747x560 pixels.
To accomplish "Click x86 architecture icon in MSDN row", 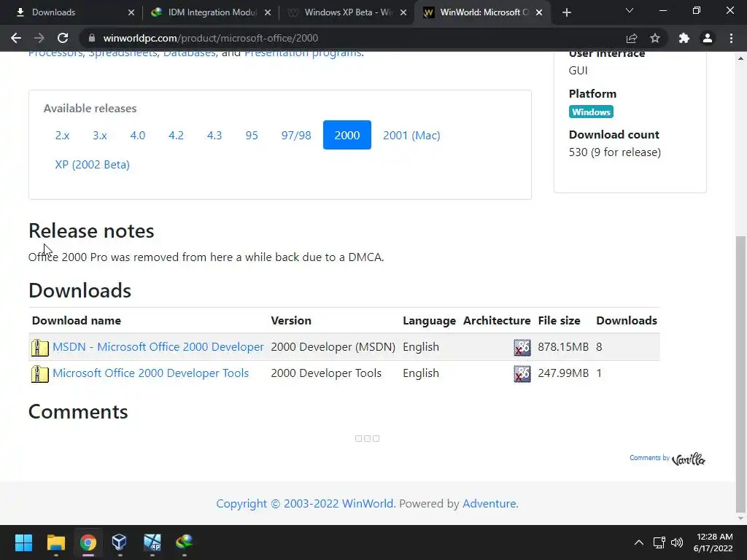I will [522, 347].
